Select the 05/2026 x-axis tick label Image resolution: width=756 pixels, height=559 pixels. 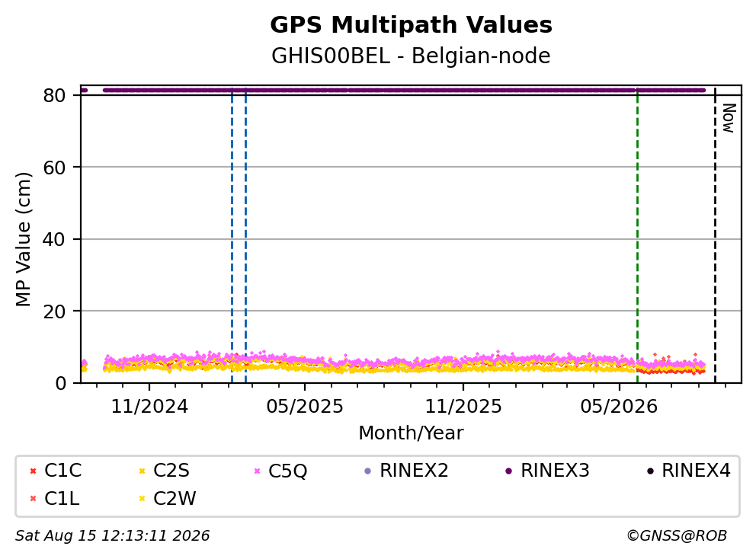point(619,407)
